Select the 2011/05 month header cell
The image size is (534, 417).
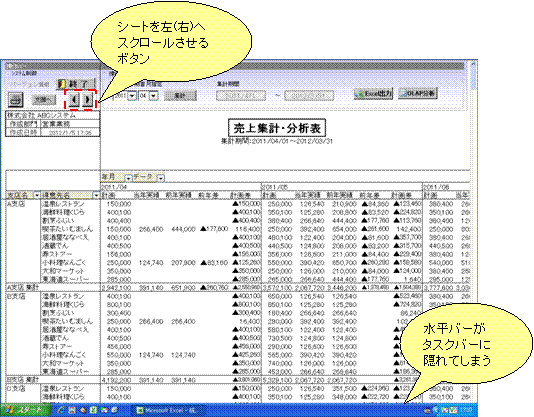(341, 187)
